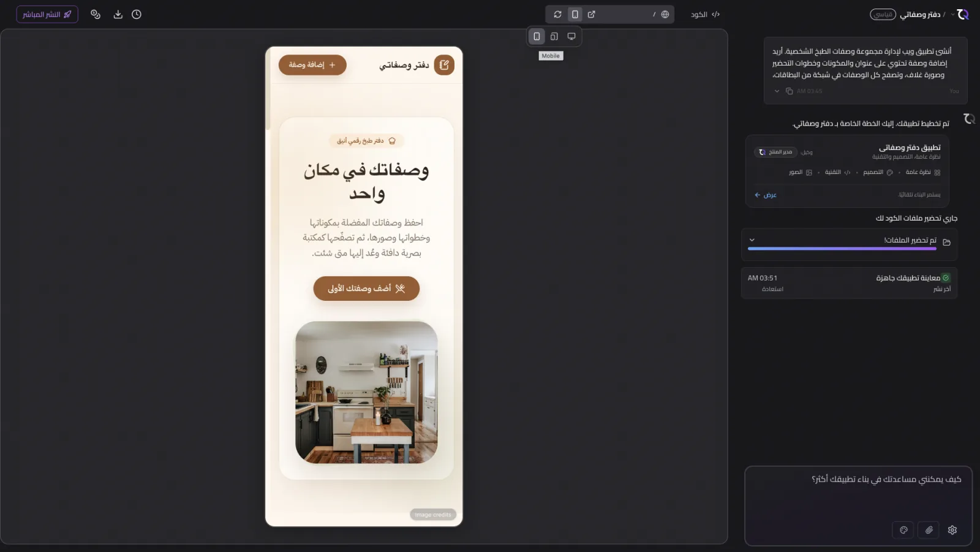
Task: Select desktop viewport option
Action: [571, 36]
